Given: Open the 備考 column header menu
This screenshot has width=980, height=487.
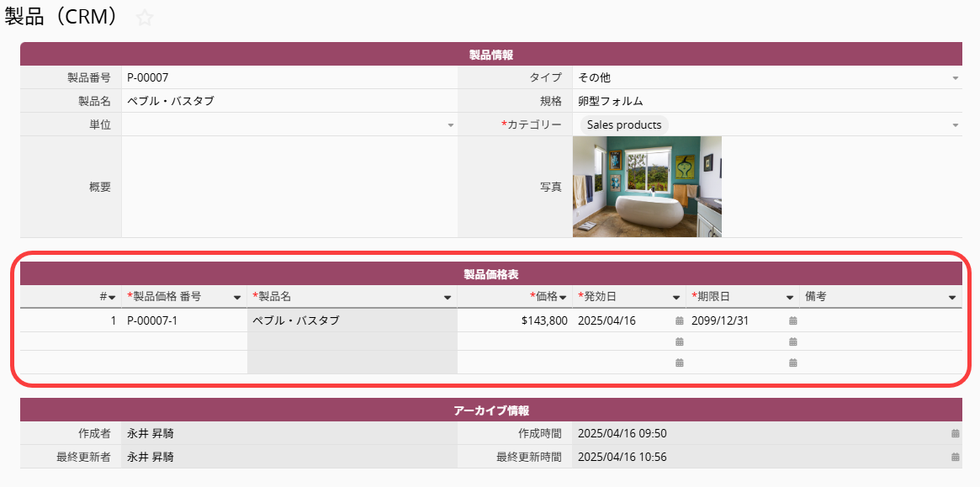Looking at the screenshot, I should 952,298.
